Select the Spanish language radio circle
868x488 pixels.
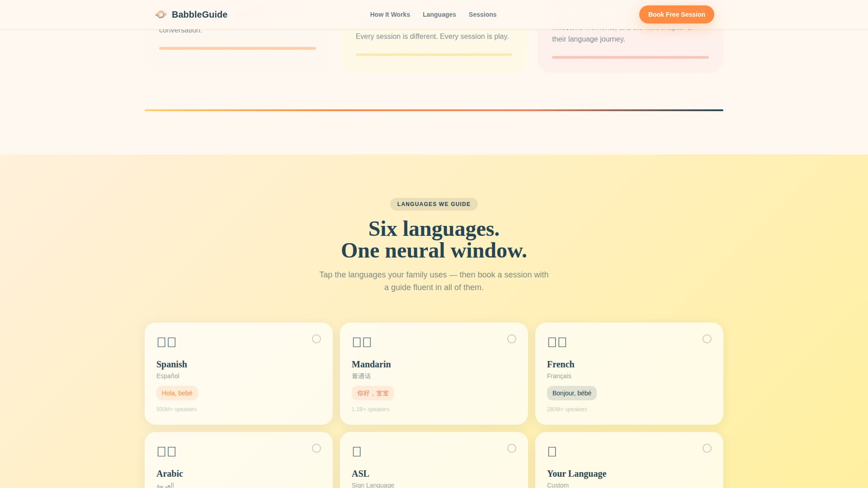click(316, 339)
